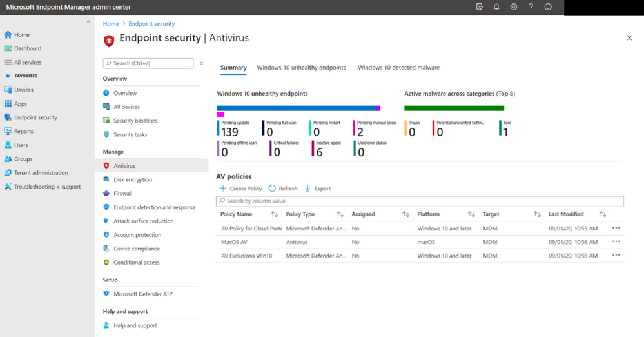Screen dimensions: 644x337
Task: Open the notifications bell icon
Action: click(x=496, y=7)
